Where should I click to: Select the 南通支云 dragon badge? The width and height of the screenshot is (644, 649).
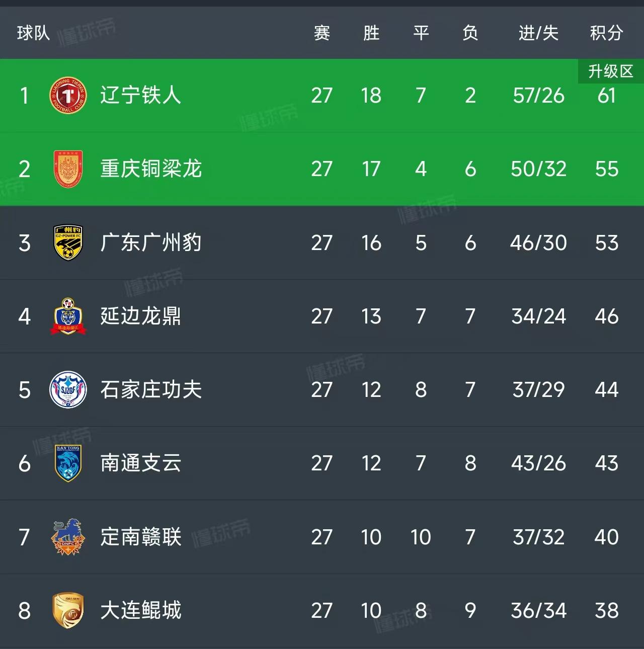[x=67, y=463]
